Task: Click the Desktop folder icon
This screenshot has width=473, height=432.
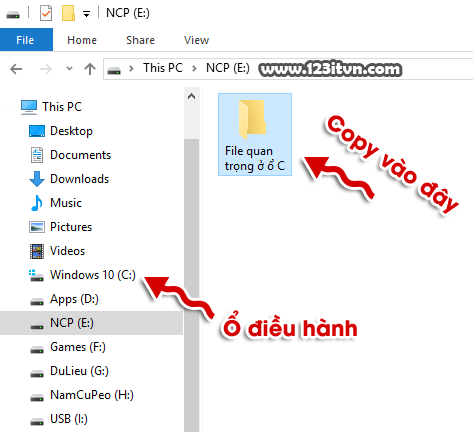Action: coord(37,131)
